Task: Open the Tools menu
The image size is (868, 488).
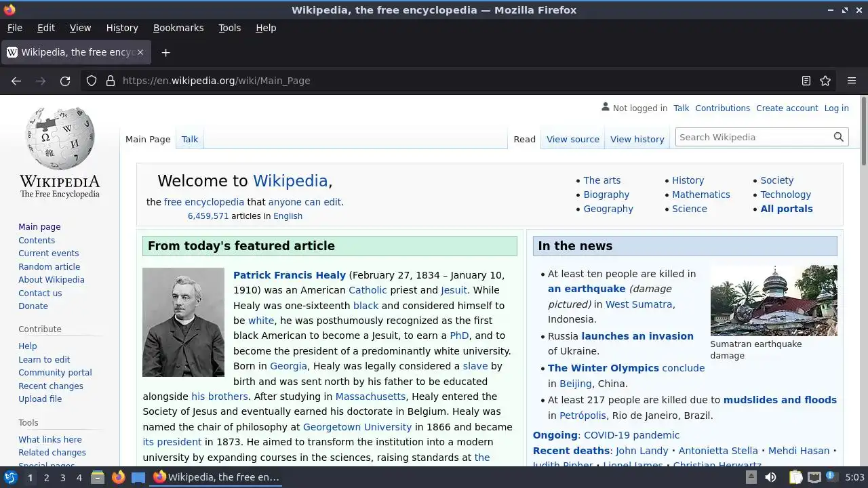Action: 229,28
